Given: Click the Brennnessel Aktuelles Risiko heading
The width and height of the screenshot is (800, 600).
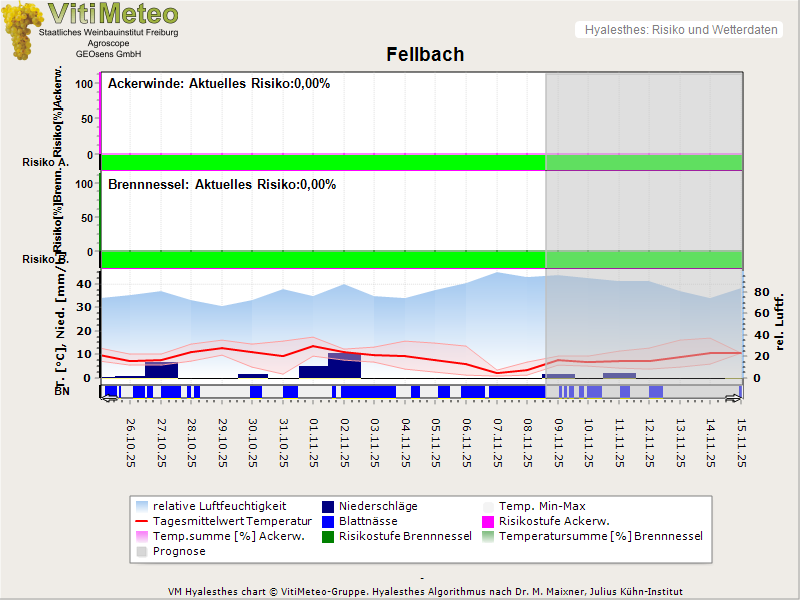Looking at the screenshot, I should (x=221, y=184).
